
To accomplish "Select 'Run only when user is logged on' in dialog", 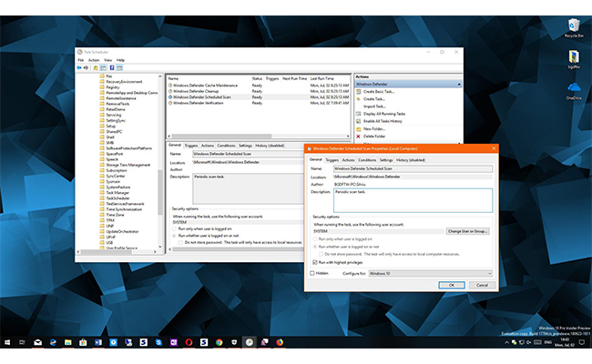I will click(315, 239).
